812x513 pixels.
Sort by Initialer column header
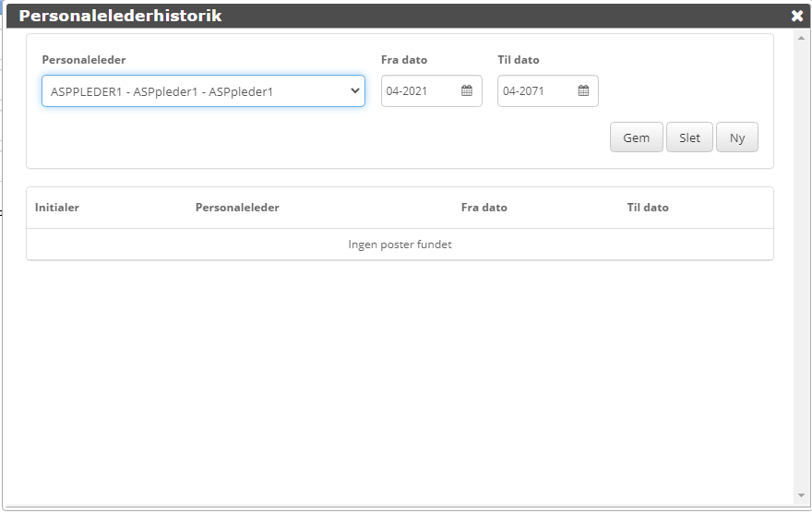tap(57, 208)
